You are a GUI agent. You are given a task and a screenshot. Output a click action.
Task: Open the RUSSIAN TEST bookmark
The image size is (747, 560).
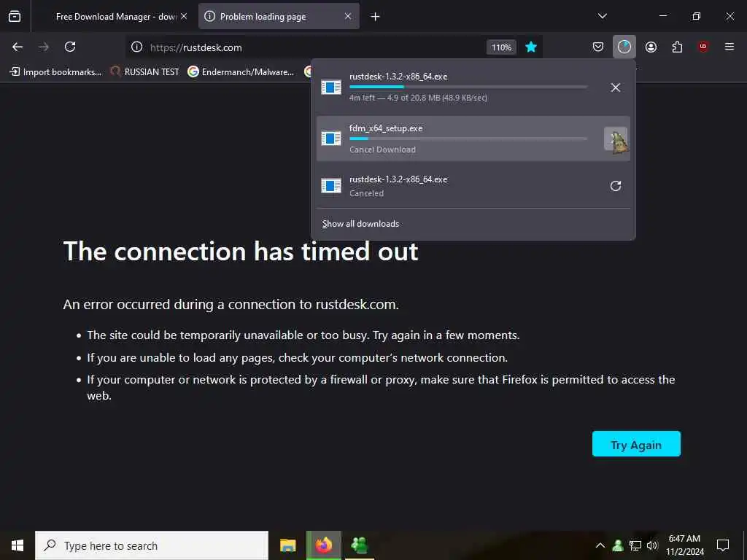pos(145,72)
